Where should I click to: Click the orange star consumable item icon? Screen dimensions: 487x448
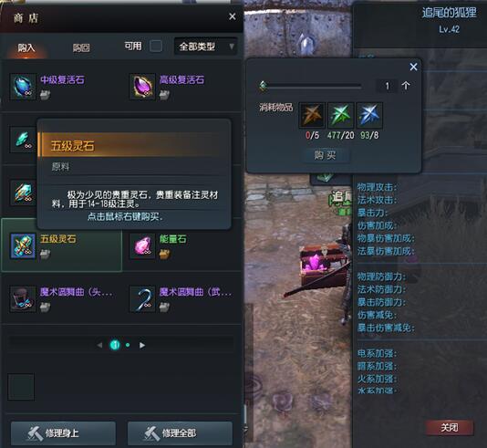pyautogui.click(x=312, y=115)
